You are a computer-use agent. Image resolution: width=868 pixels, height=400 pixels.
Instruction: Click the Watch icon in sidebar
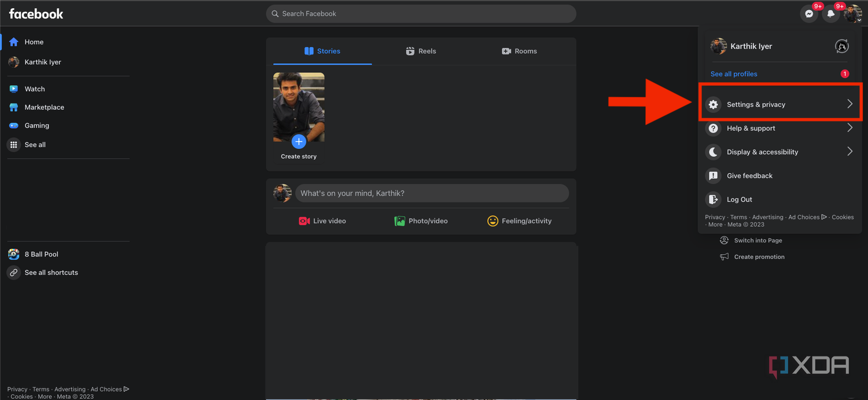14,89
